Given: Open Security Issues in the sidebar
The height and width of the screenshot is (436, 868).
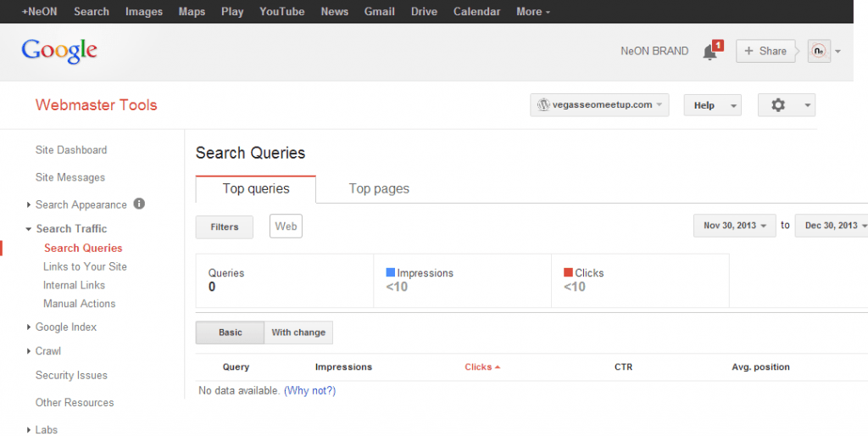Looking at the screenshot, I should click(71, 375).
